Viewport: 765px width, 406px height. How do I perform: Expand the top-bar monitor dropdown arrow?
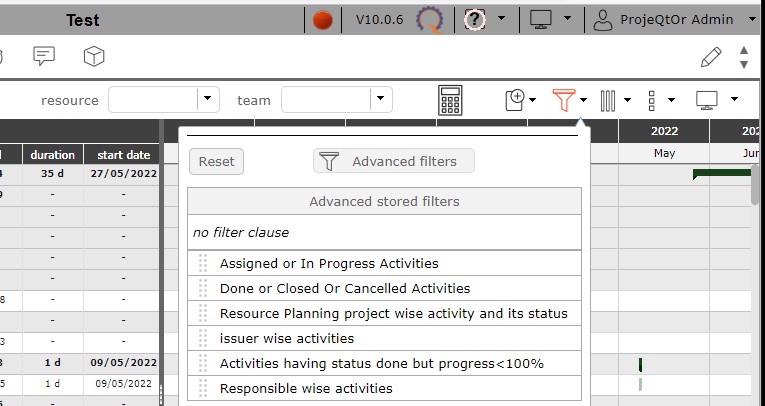click(568, 19)
